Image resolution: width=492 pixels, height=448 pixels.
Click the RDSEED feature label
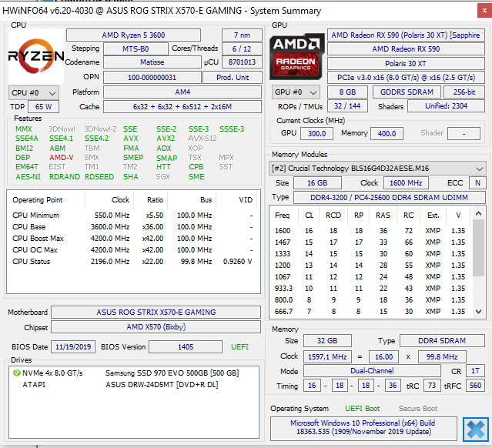pyautogui.click(x=99, y=176)
